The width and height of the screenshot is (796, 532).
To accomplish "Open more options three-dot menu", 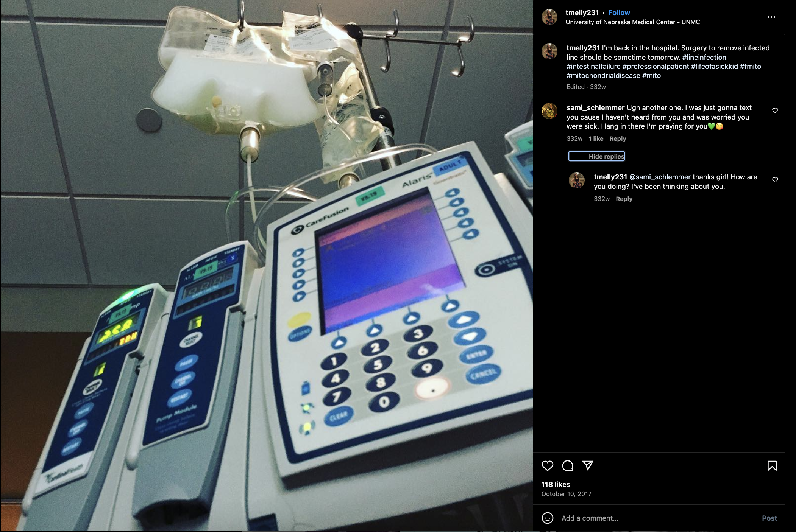I will [771, 17].
